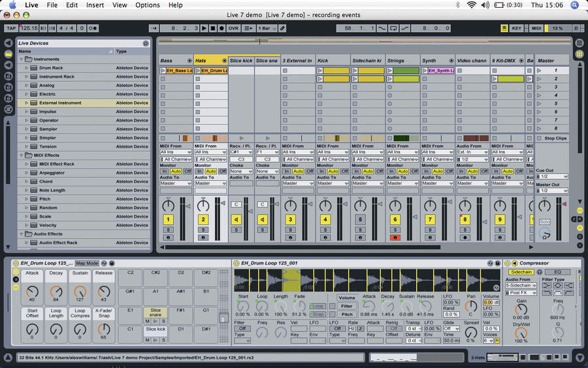588x368 pixels.
Task: Adjust the Attack macro knob in drum rack
Action: tap(32, 292)
